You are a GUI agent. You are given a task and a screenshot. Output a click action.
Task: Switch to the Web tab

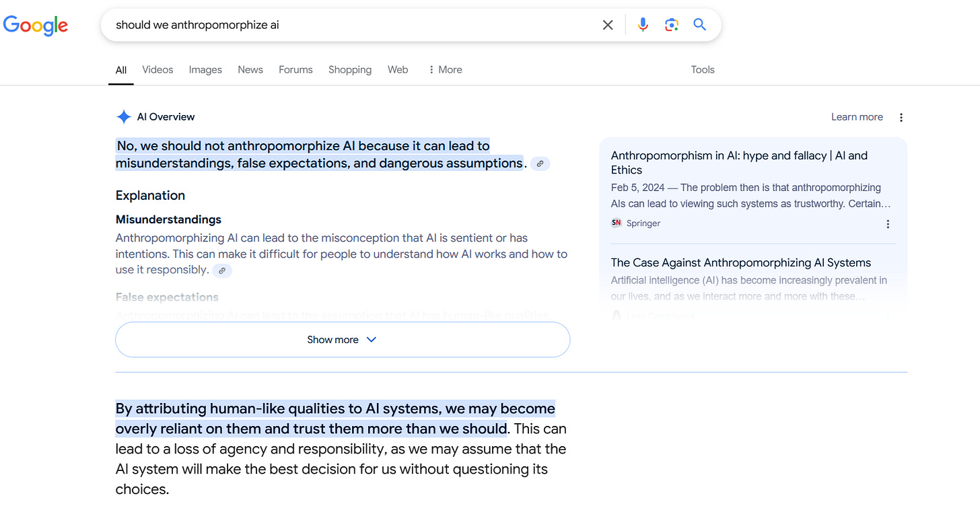pos(398,69)
